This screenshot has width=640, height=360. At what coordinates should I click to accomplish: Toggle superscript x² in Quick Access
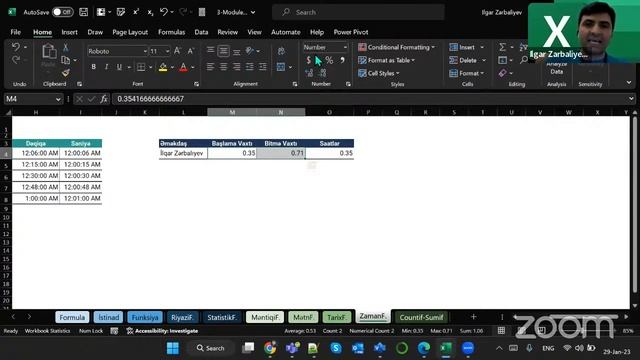(136, 12)
